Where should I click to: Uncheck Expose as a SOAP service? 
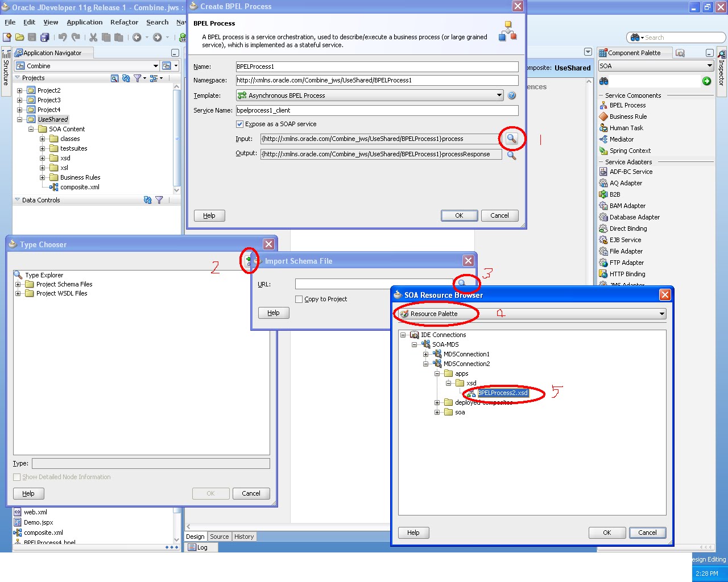240,124
